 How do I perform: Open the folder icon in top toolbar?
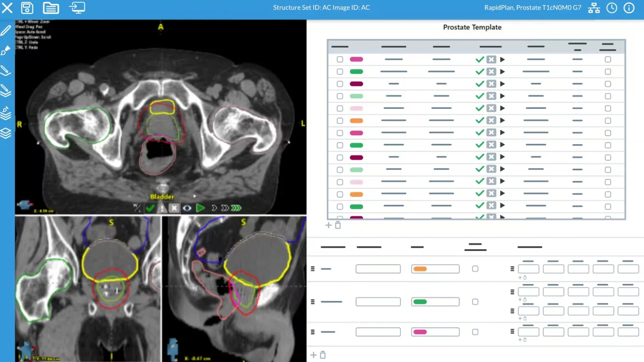51,8
